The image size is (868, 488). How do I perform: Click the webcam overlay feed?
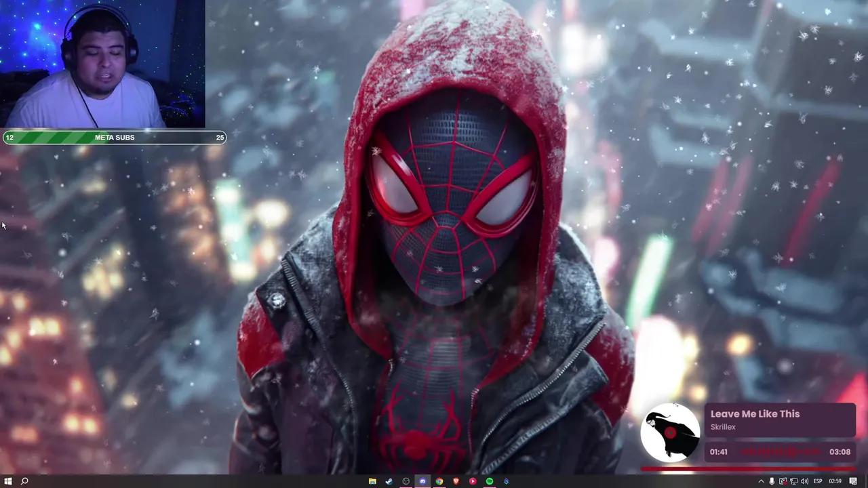pyautogui.click(x=102, y=64)
